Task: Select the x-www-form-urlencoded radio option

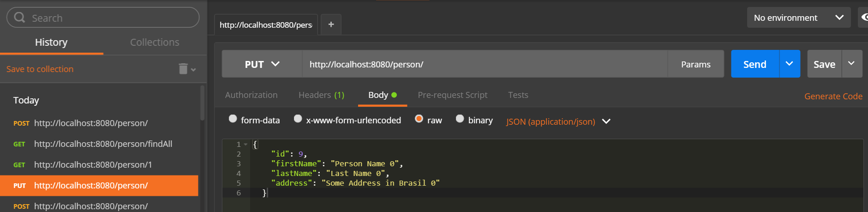Action: point(298,119)
